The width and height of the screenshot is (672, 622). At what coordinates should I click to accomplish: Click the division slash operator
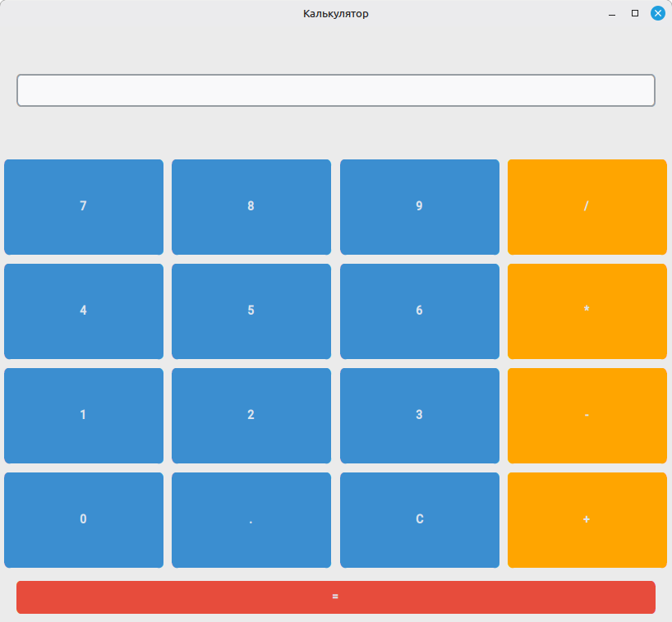(587, 206)
